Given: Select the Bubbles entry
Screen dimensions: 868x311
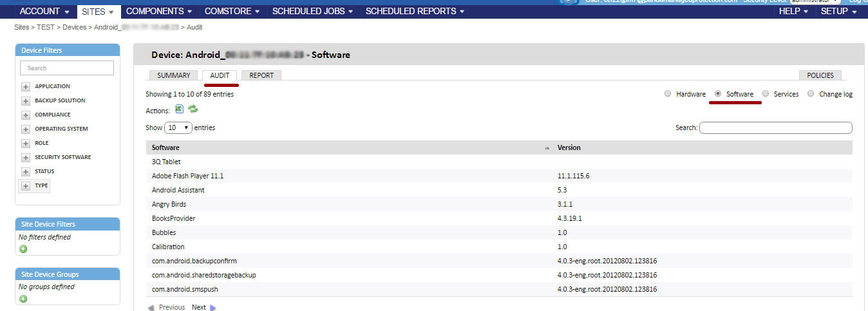Looking at the screenshot, I should tap(164, 232).
